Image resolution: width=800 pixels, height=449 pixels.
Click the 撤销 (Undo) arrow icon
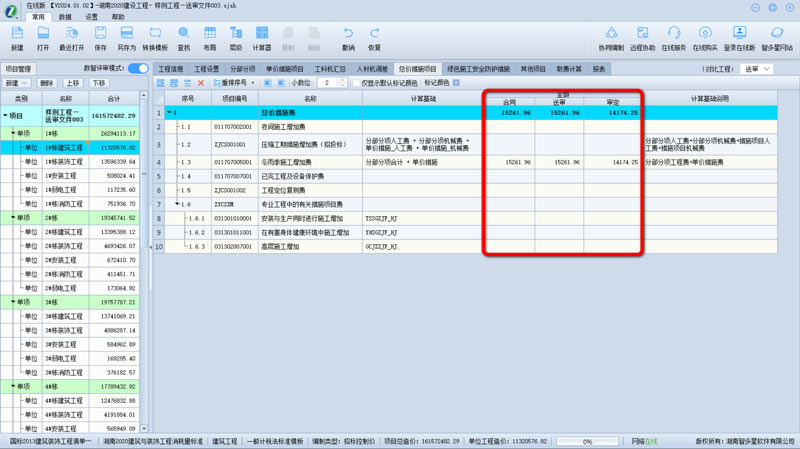pos(348,38)
